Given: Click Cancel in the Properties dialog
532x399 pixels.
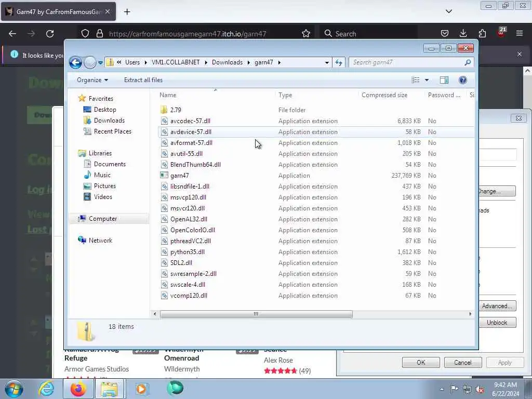Looking at the screenshot, I should 462,363.
